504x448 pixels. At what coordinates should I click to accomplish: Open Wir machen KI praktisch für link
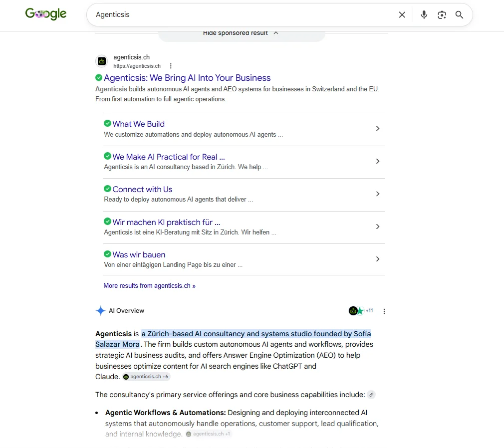(x=166, y=223)
